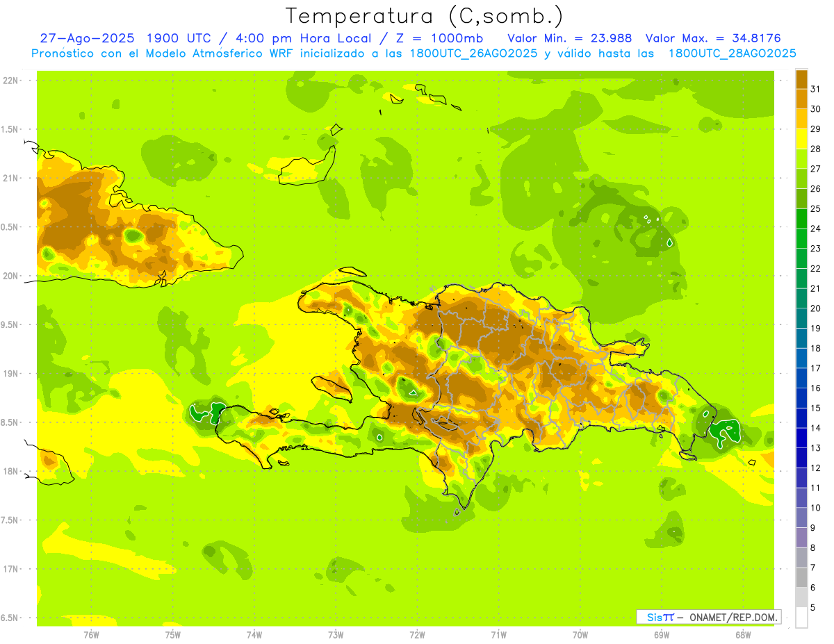Click the color scale label '29'
Screen dimensions: 834x644
tap(816, 129)
